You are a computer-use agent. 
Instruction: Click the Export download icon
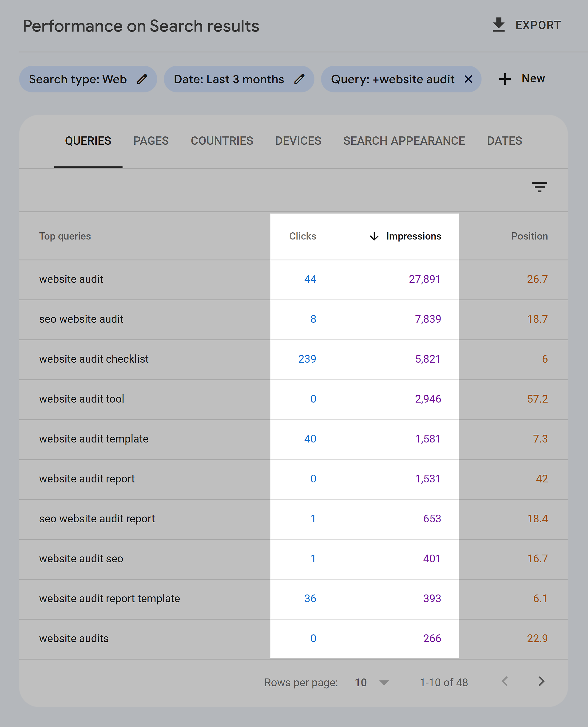[x=498, y=25]
